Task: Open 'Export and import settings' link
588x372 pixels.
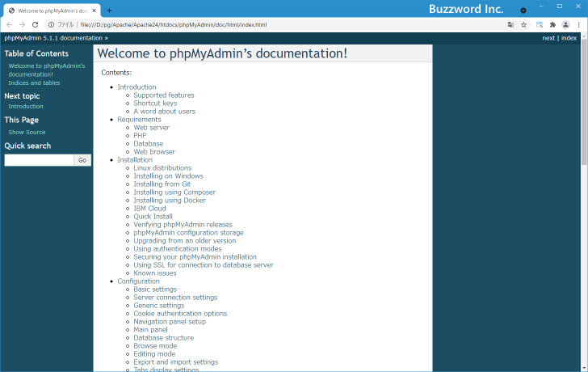Action: (176, 362)
